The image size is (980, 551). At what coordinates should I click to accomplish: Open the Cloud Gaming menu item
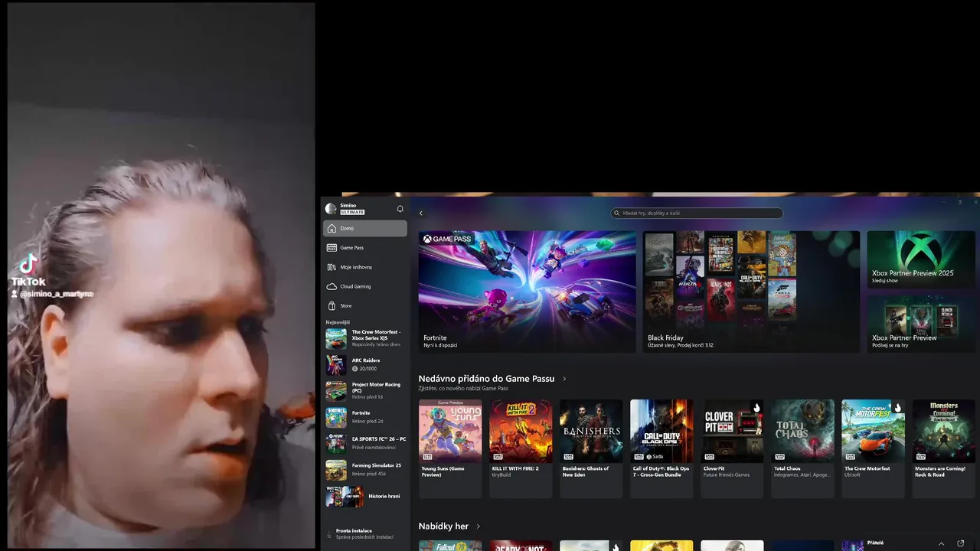[x=365, y=286]
